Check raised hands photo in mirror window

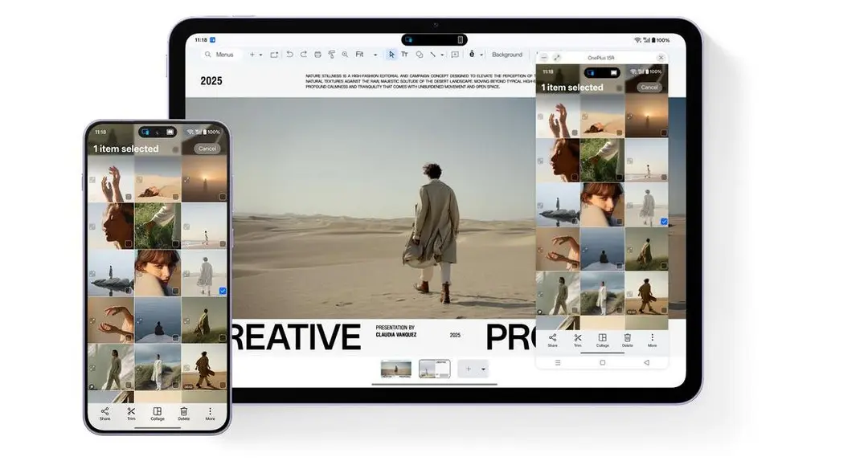(575, 133)
